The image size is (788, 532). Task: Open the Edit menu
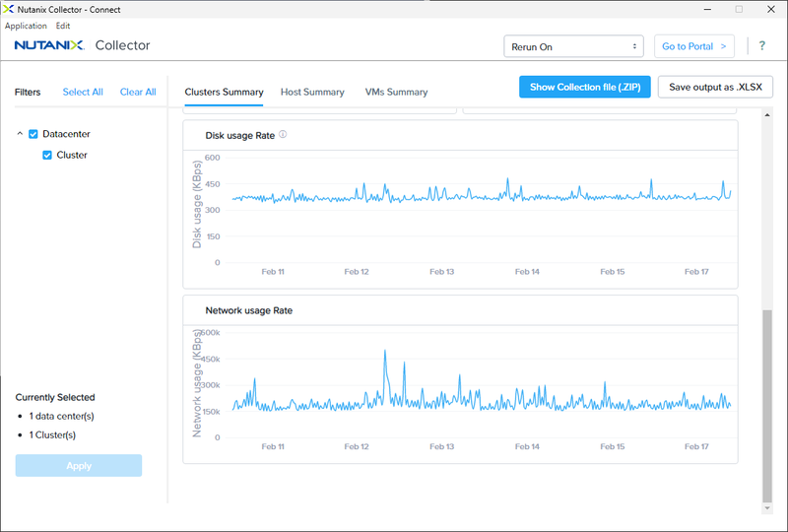[63, 26]
